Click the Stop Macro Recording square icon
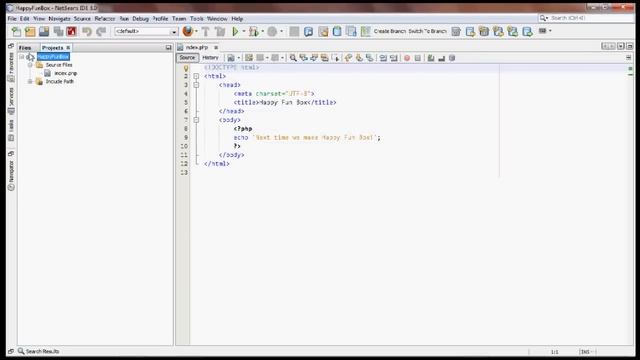This screenshot has width=640, height=360. pos(418,58)
